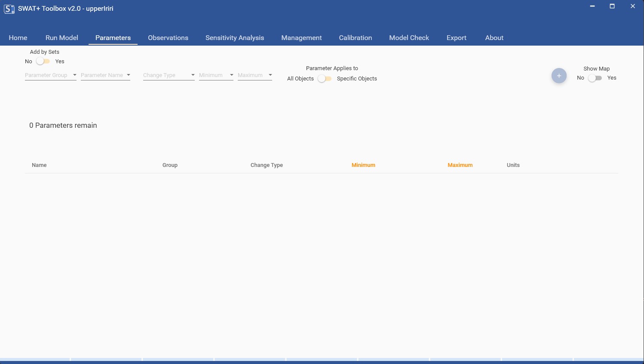Click the SWAT+ Toolbox app logo icon
The height and width of the screenshot is (364, 644).
click(x=9, y=9)
